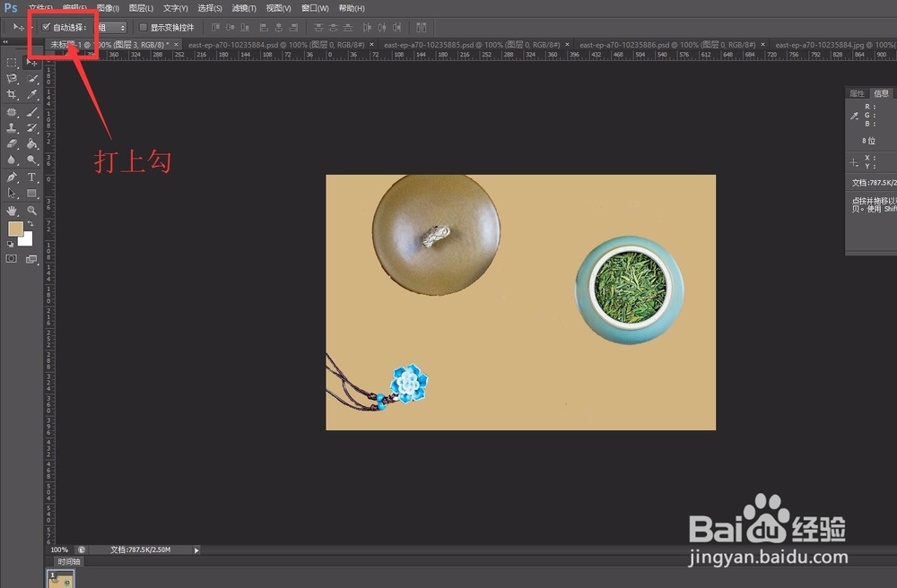The width and height of the screenshot is (897, 588).
Task: Toggle the 自动选择 checkbox
Action: pos(47,27)
